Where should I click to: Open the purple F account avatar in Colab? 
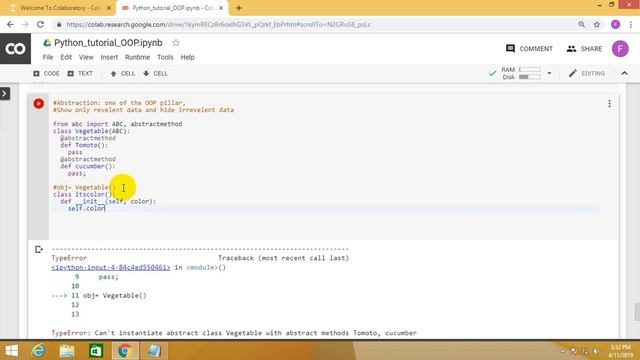tap(620, 49)
